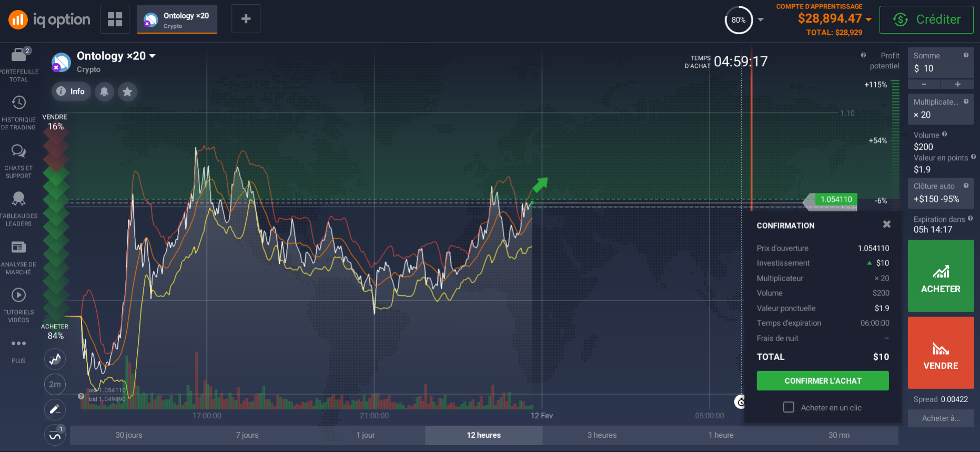Select the 30 mn timeframe
The image size is (980, 452).
pos(839,435)
